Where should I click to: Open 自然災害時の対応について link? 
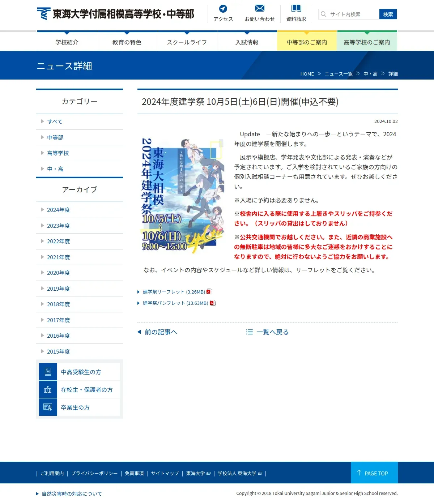coord(72,494)
